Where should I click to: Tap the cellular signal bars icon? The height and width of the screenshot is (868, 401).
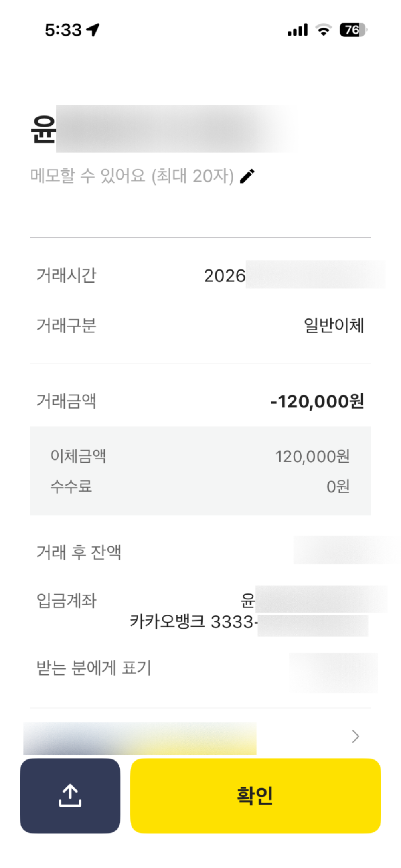pyautogui.click(x=298, y=30)
